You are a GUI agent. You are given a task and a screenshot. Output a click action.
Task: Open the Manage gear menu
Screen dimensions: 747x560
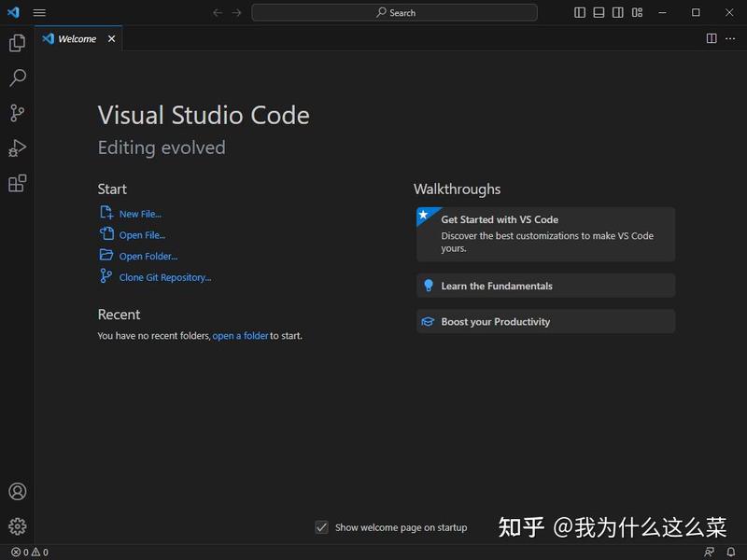(17, 526)
